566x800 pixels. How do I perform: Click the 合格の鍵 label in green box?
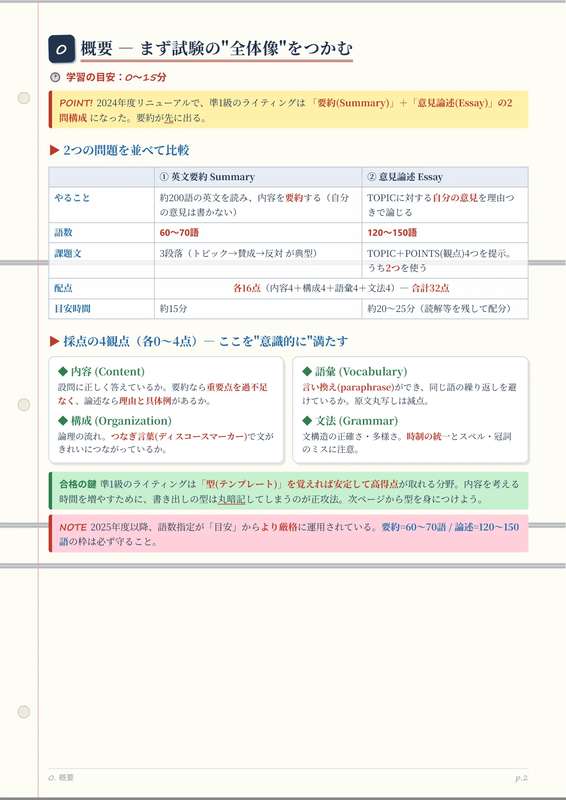(77, 483)
